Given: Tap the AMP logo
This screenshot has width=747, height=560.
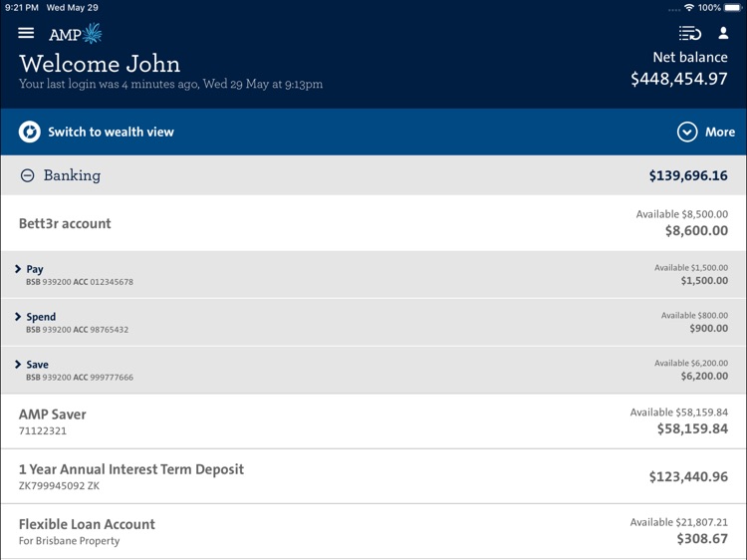Looking at the screenshot, I should [x=76, y=33].
